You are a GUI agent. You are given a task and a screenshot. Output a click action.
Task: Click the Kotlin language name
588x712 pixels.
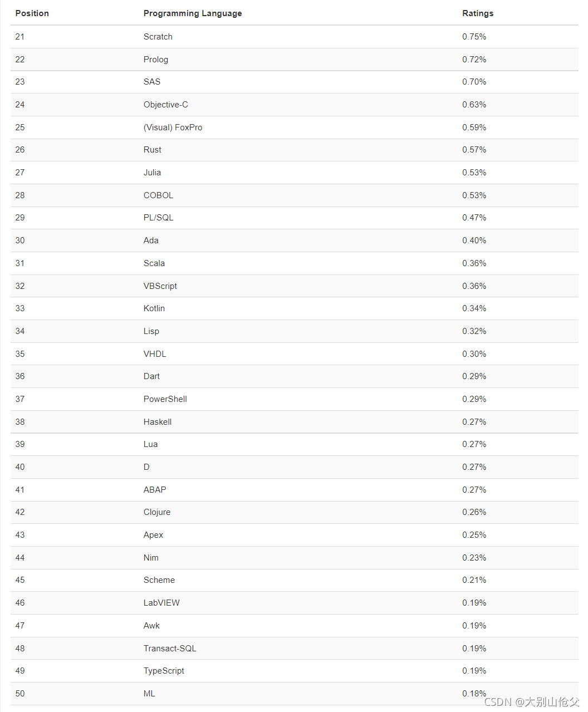click(154, 308)
